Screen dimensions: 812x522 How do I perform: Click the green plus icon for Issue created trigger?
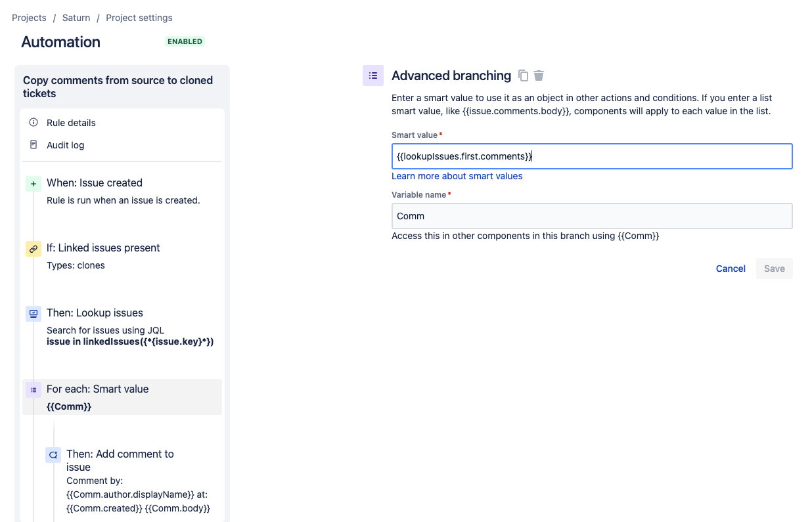coord(34,184)
